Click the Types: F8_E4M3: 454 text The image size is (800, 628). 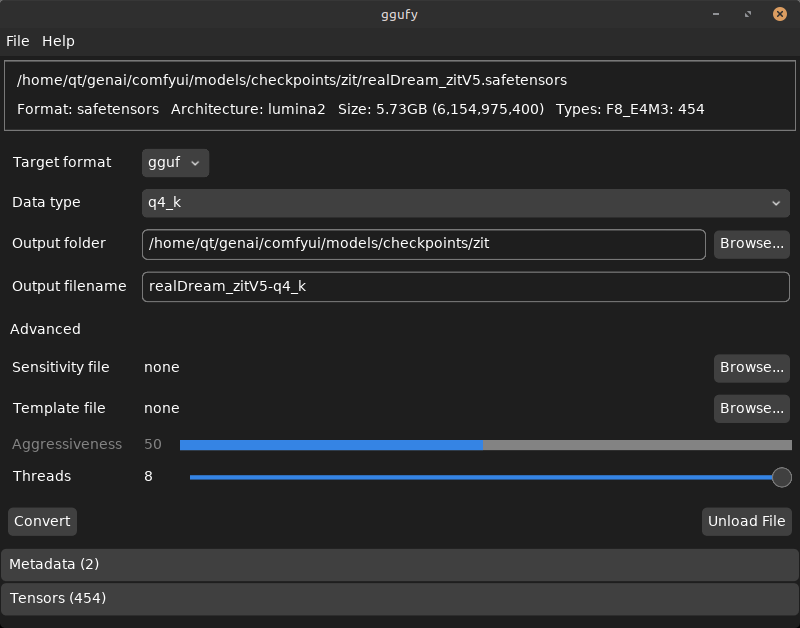point(630,109)
